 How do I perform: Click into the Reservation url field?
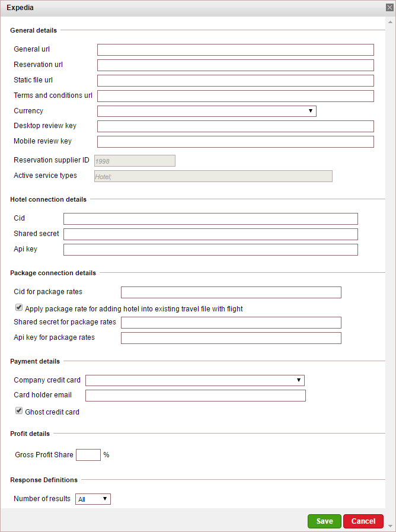click(235, 65)
